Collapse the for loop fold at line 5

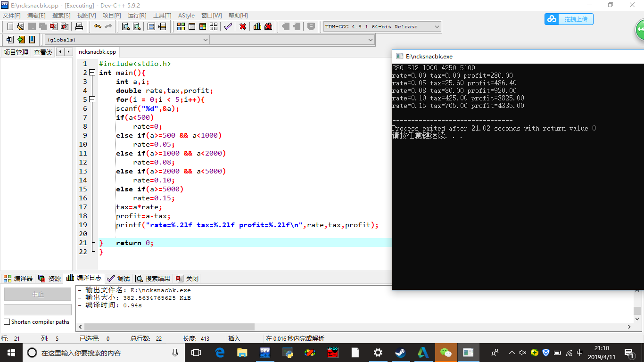[92, 99]
